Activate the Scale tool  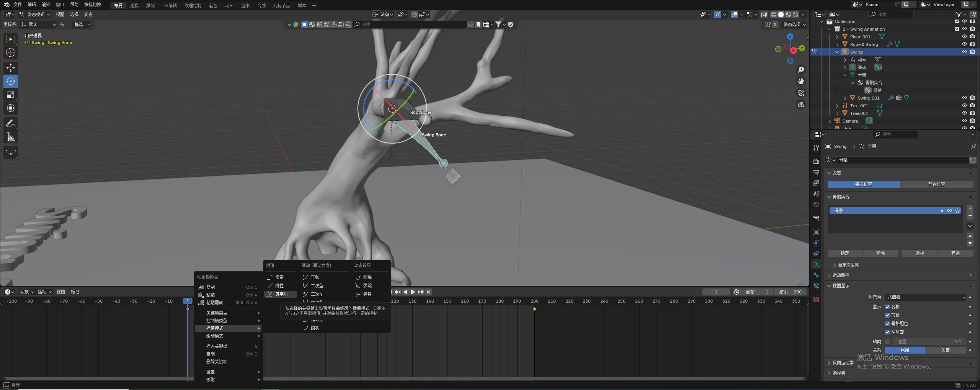(x=10, y=95)
